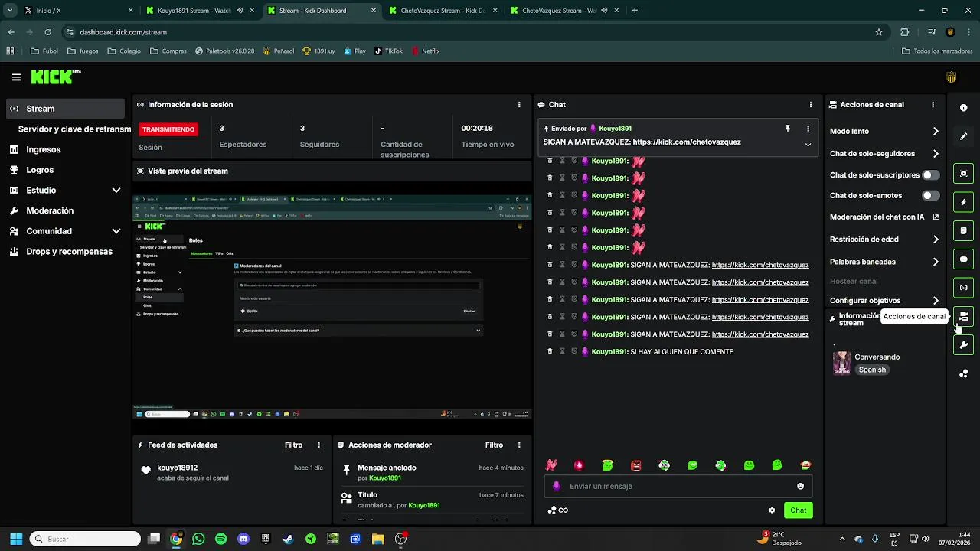Toggle the stream preview panel icon
Screen dimensions: 980x551
point(963,174)
